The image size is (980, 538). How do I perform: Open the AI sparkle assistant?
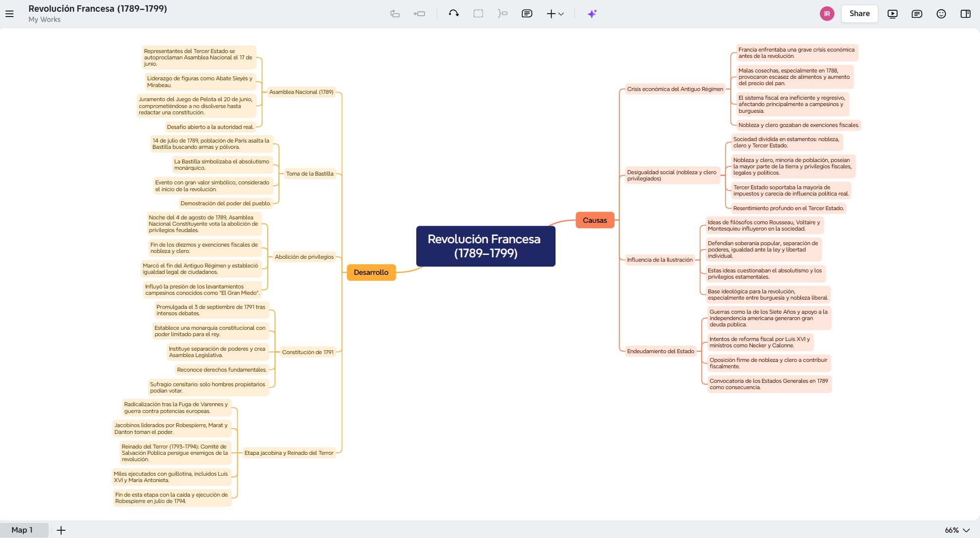[592, 14]
